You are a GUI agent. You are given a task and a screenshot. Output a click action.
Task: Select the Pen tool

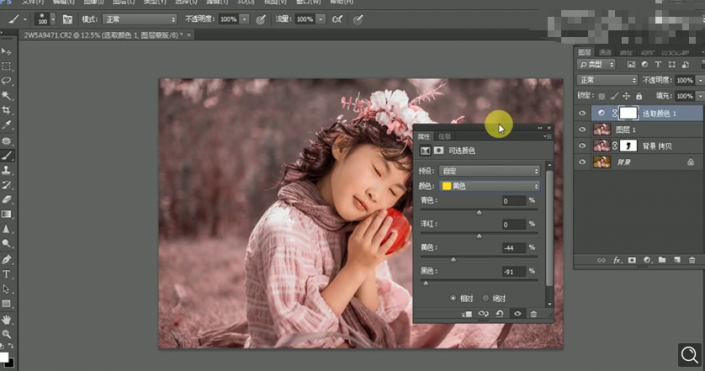pos(6,259)
